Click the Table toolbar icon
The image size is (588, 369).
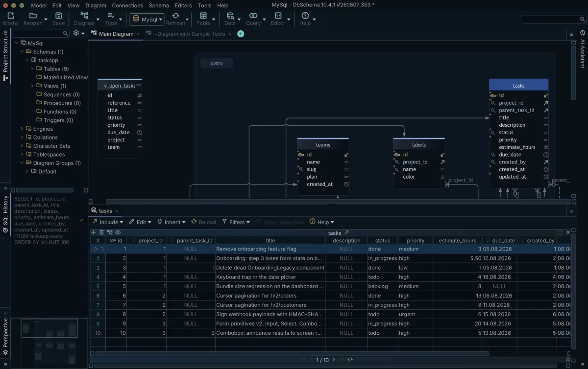click(x=203, y=16)
